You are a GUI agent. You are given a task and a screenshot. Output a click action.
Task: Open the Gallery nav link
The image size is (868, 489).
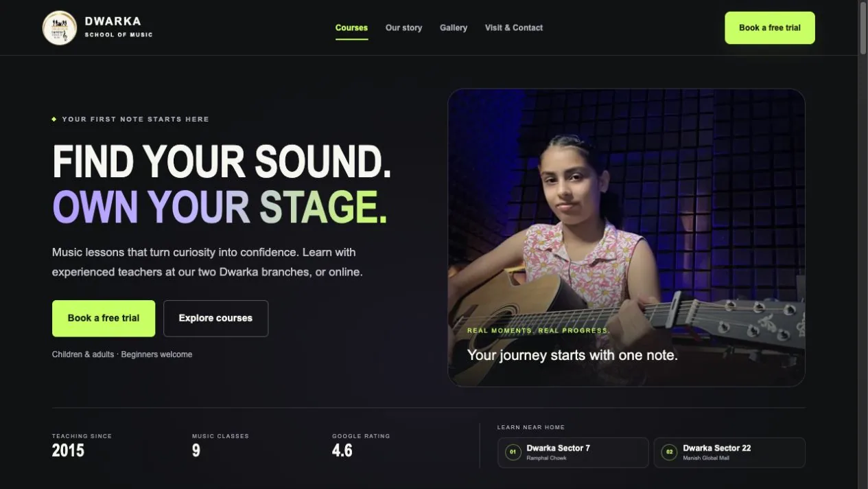454,28
